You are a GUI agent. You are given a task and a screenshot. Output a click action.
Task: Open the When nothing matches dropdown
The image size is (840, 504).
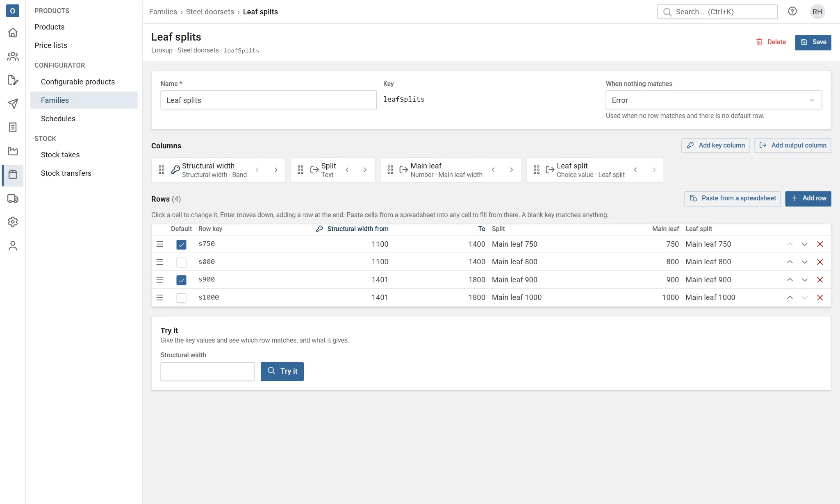click(713, 100)
